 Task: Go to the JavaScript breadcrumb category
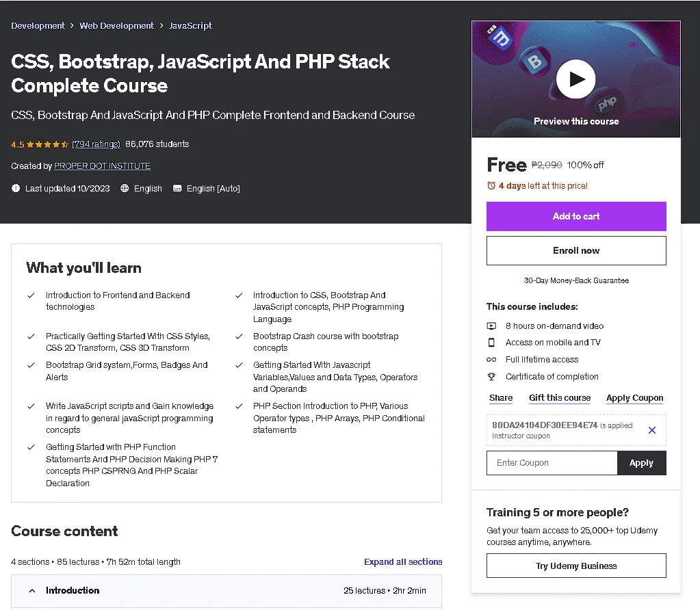(x=190, y=25)
